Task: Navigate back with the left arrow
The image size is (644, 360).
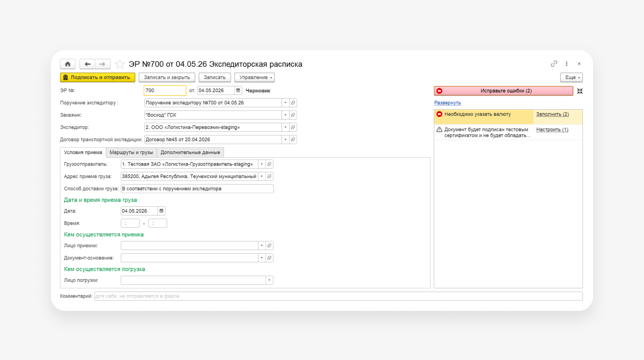Action: pos(87,64)
